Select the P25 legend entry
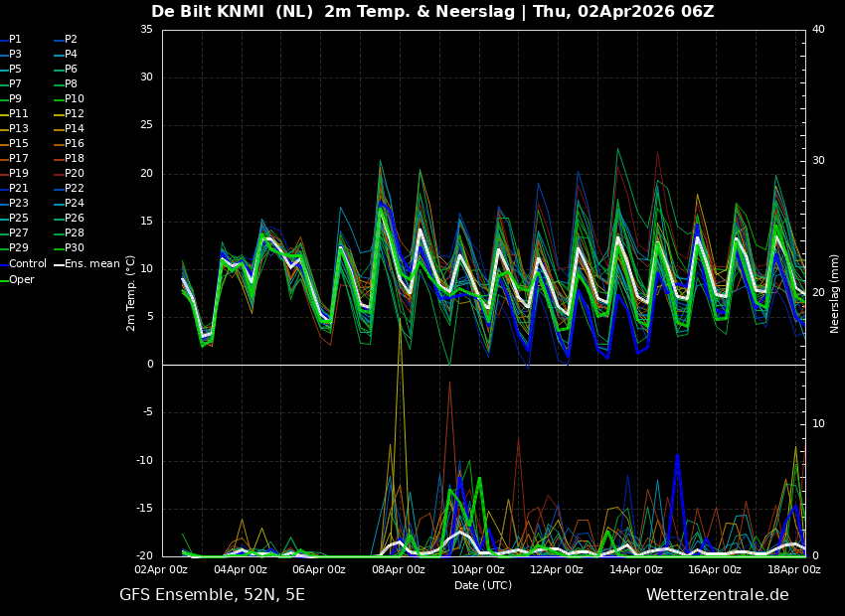The height and width of the screenshot is (616, 845). click(x=19, y=219)
